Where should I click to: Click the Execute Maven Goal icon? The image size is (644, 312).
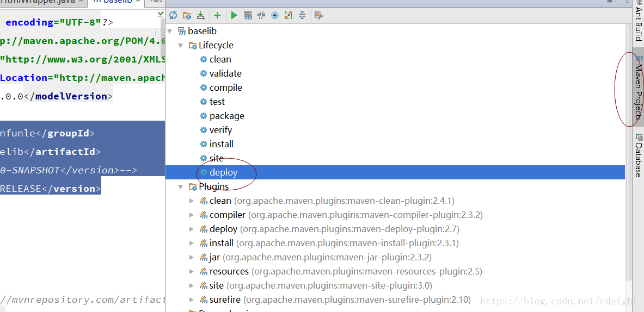click(248, 16)
